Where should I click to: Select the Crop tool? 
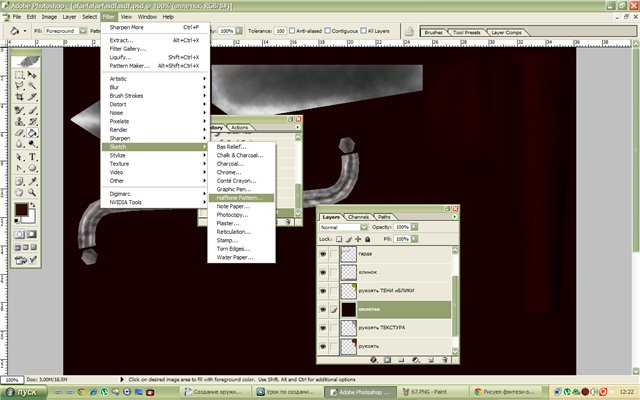pyautogui.click(x=19, y=97)
